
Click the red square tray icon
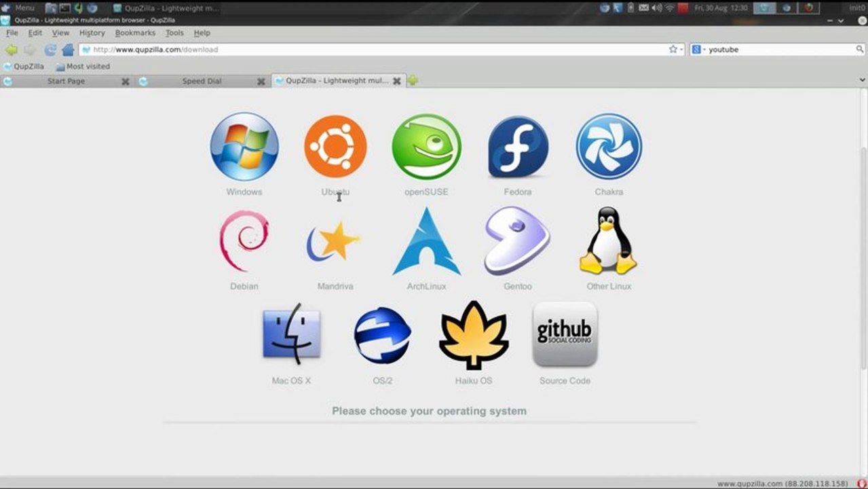(683, 8)
